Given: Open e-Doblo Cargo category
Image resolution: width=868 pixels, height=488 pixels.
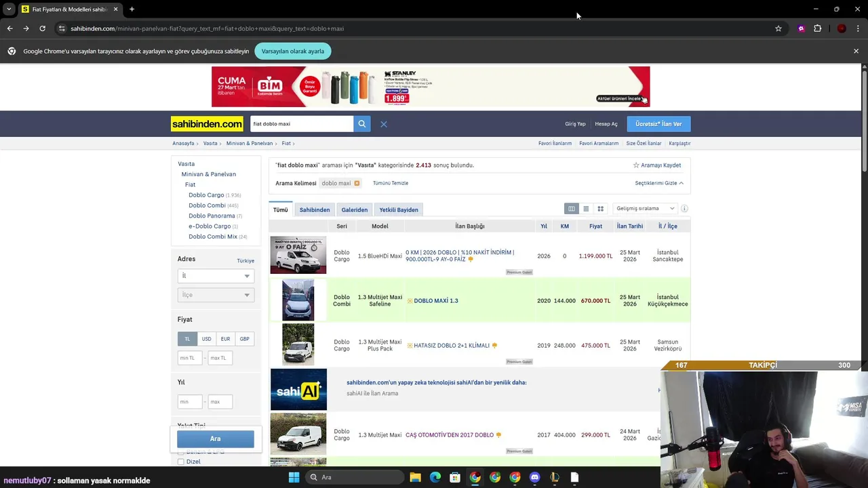Looking at the screenshot, I should click(x=210, y=226).
